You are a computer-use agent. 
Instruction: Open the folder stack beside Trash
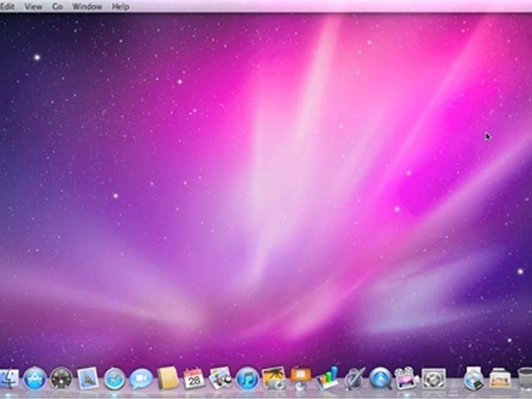point(500,379)
